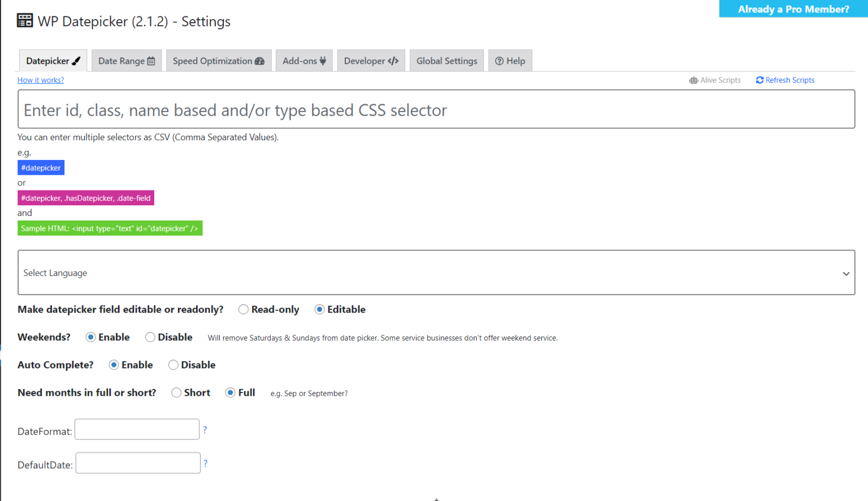Click the WP Datepicker calendar logo icon
This screenshot has height=501, width=868.
point(25,21)
